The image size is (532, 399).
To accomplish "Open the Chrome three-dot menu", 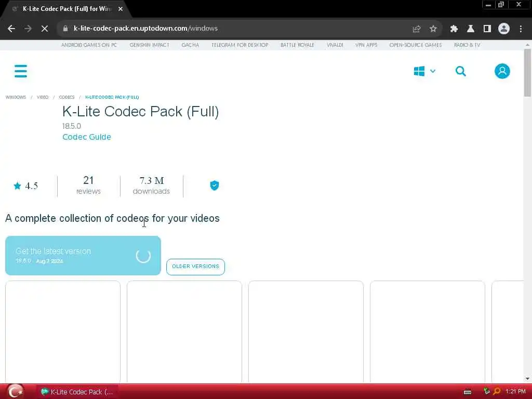I will coord(521,29).
